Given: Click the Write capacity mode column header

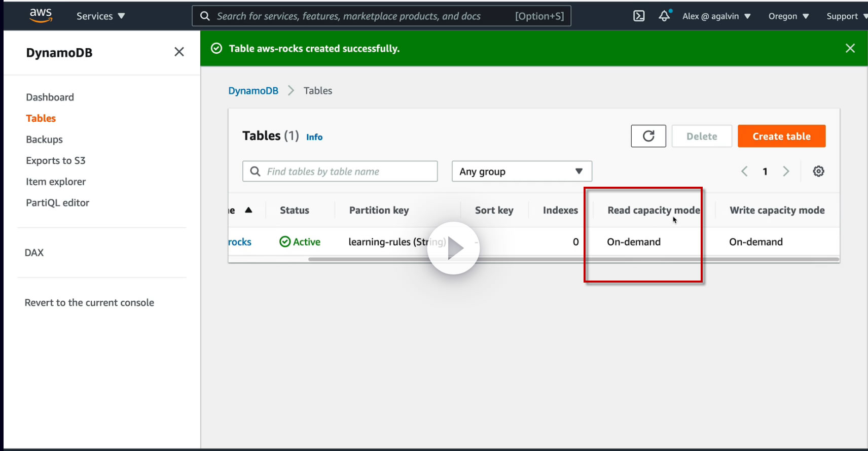Looking at the screenshot, I should click(x=777, y=210).
